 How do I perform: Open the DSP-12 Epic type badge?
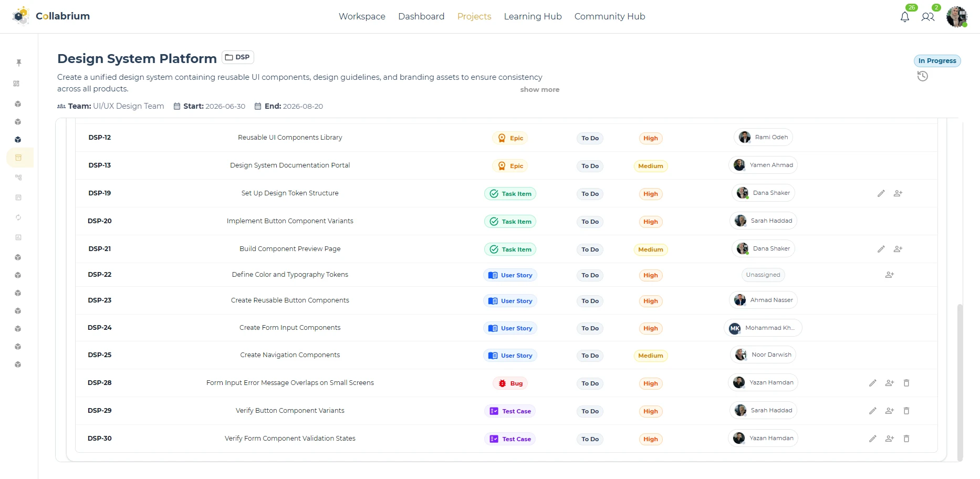coord(510,138)
